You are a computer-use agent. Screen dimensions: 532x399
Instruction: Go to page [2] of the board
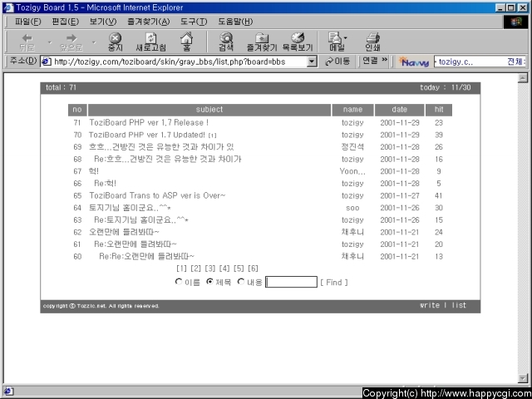(x=196, y=268)
